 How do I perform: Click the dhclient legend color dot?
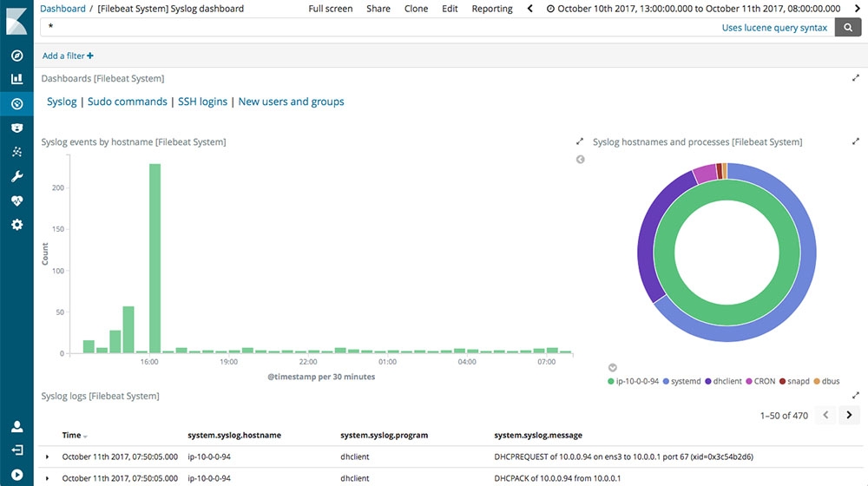coord(708,381)
